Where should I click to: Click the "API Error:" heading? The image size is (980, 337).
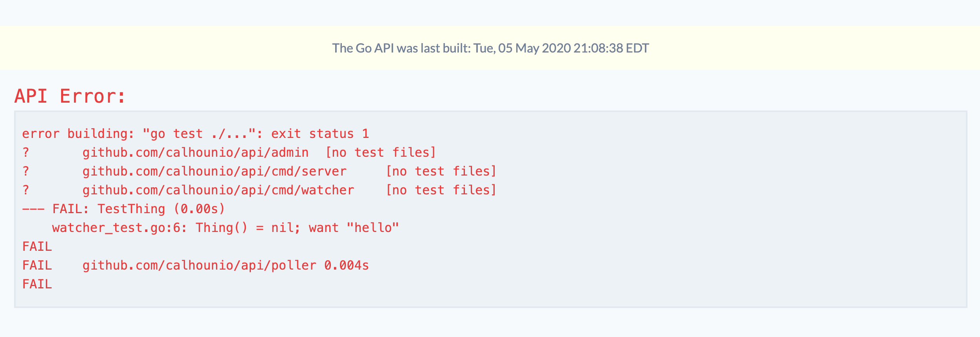pos(70,96)
